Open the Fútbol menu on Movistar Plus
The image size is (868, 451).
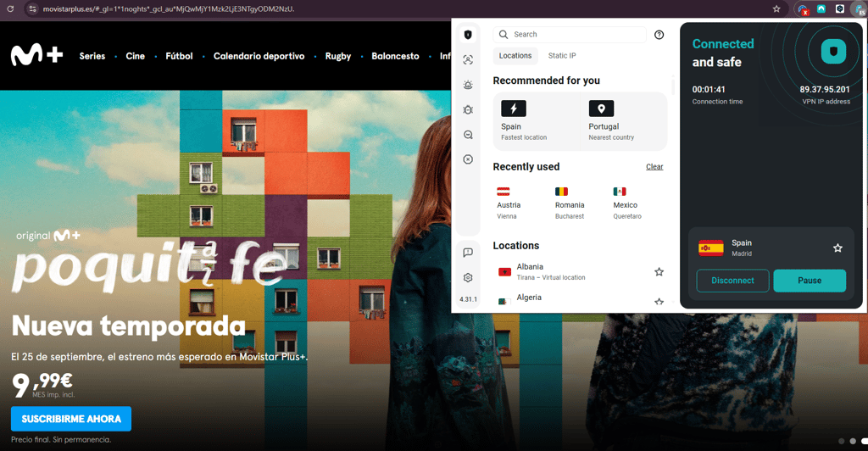(x=179, y=56)
